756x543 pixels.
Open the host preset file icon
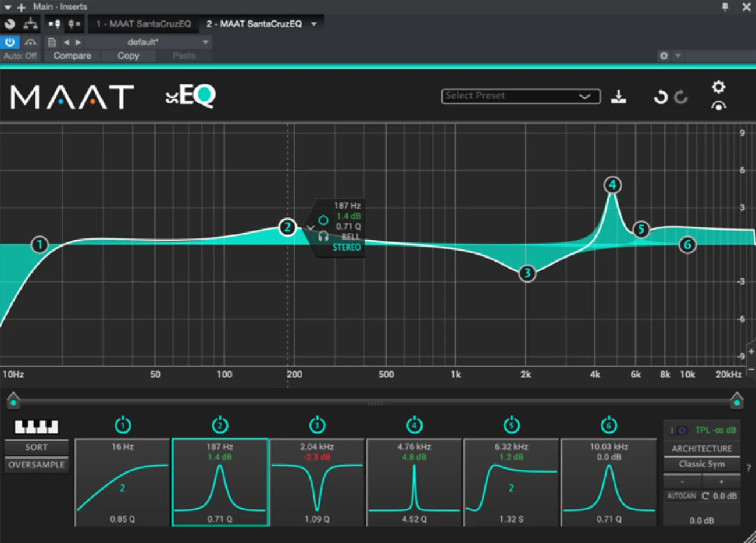pyautogui.click(x=52, y=42)
